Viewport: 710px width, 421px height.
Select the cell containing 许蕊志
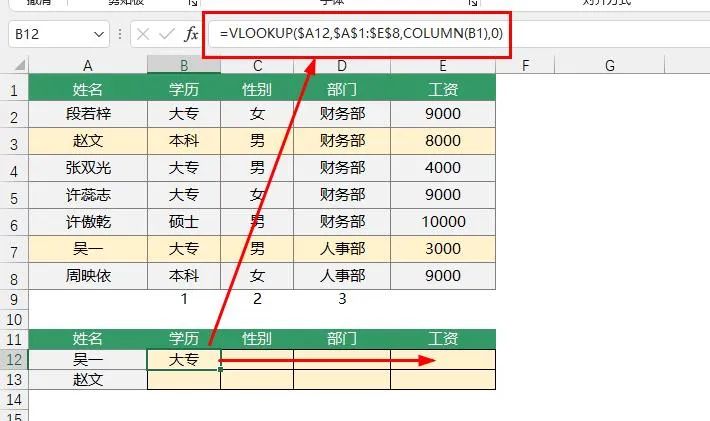pos(88,195)
